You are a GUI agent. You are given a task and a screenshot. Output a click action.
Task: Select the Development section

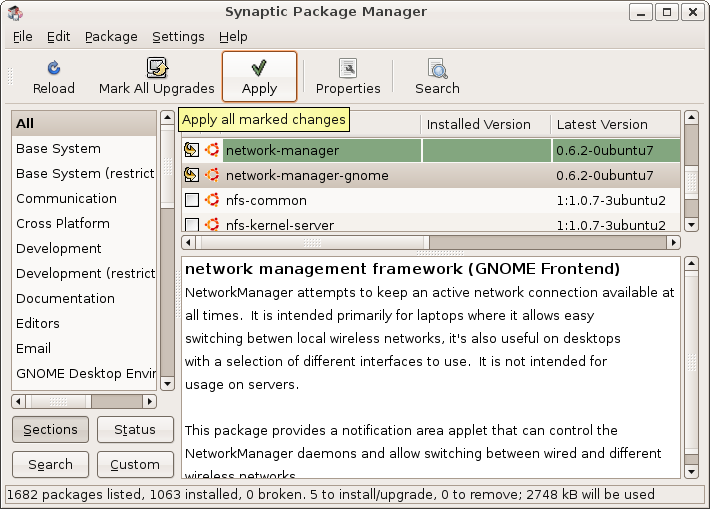tap(84, 248)
